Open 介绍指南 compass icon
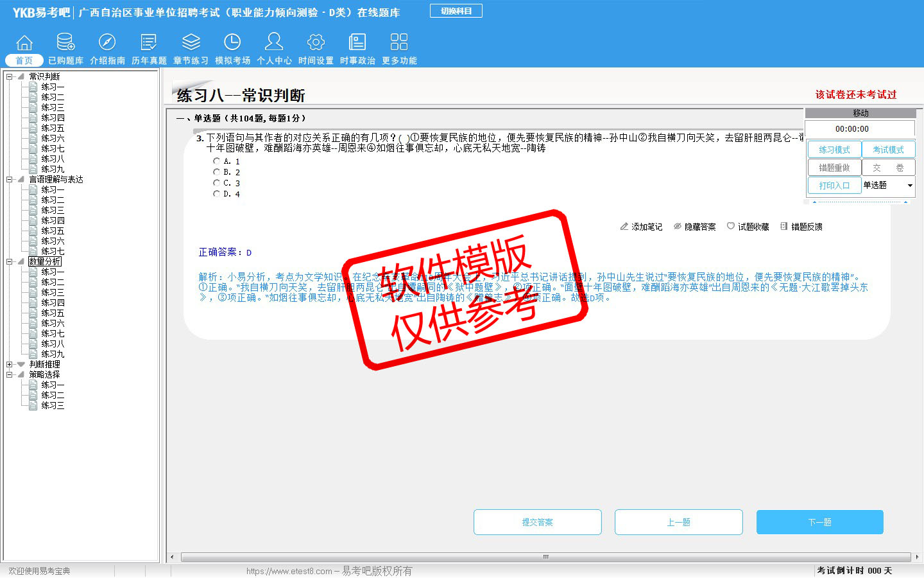The image size is (924, 578). [x=107, y=42]
